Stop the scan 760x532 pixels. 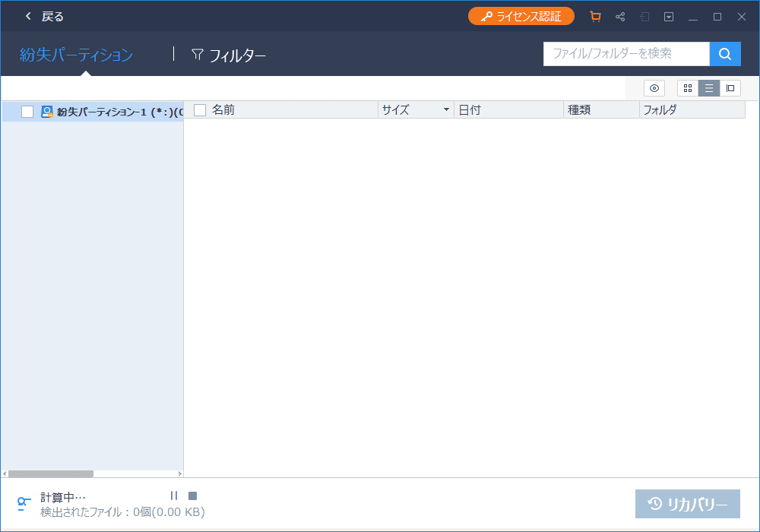[x=192, y=496]
